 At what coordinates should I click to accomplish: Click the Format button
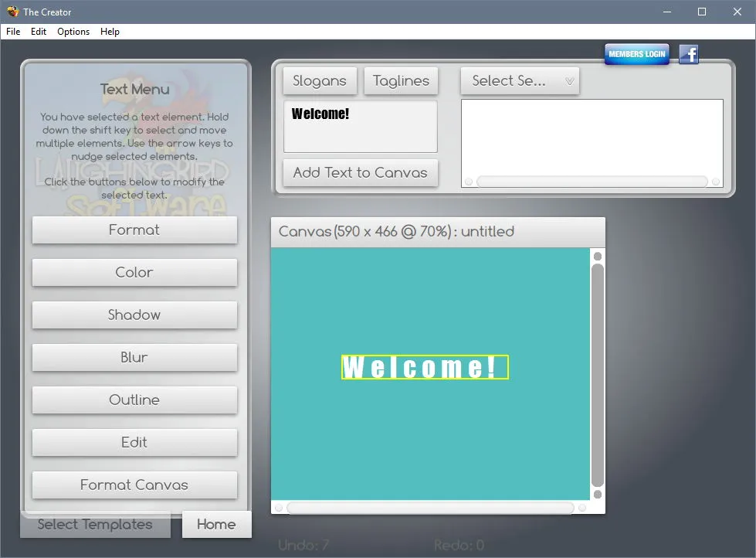coord(134,230)
